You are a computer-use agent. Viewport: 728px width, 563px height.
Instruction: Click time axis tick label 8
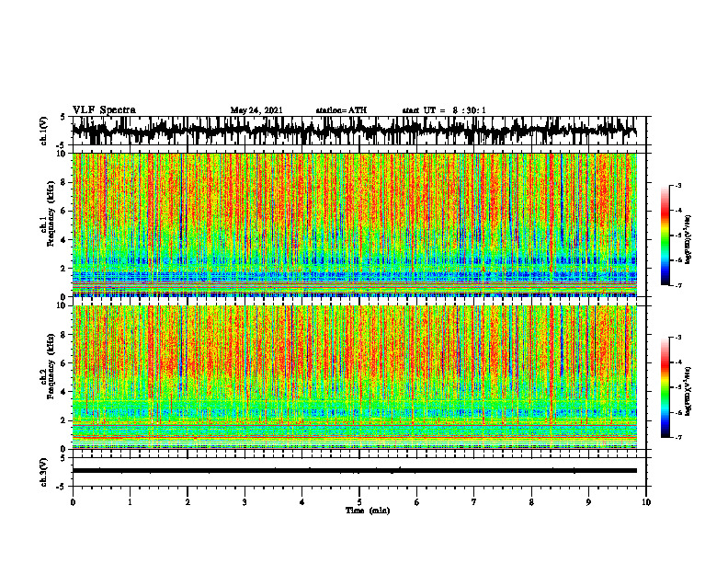(x=531, y=502)
